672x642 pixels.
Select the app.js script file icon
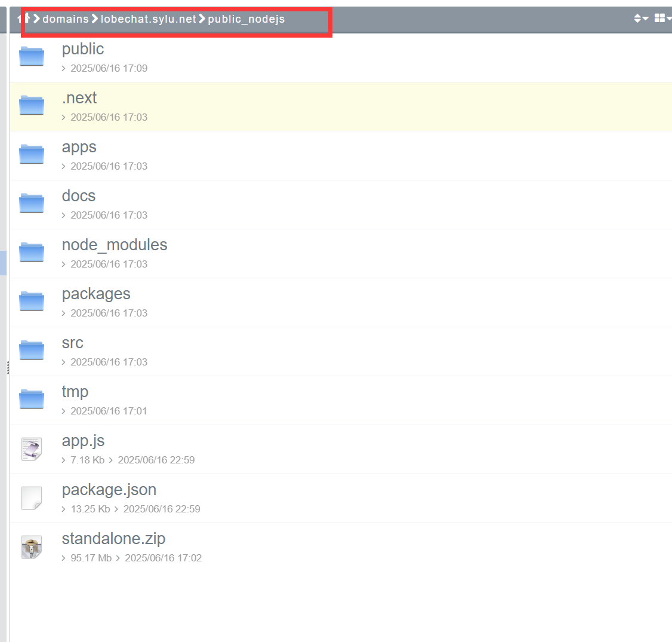tap(32, 449)
